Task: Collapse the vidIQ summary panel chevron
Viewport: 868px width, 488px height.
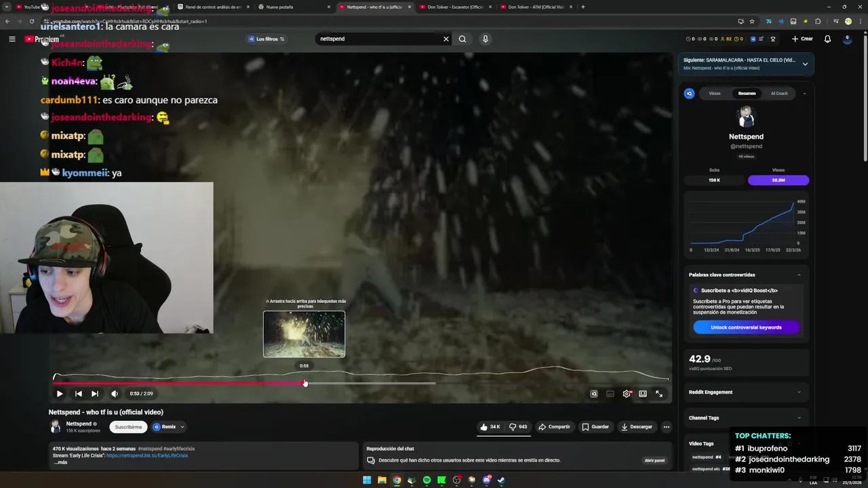Action: click(x=804, y=94)
